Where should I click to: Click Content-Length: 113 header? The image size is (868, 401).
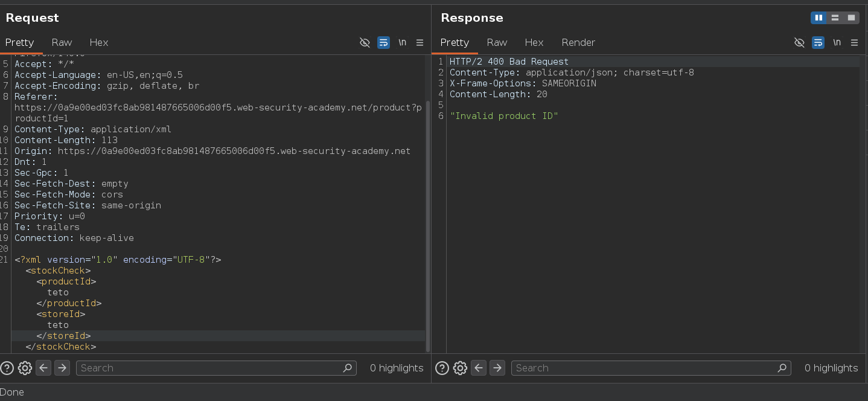tap(66, 140)
